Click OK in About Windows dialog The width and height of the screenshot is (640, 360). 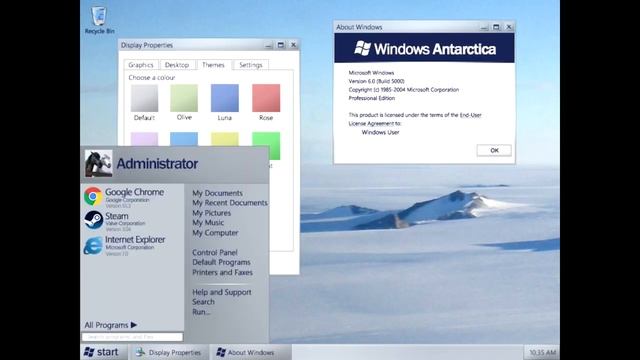(x=494, y=151)
